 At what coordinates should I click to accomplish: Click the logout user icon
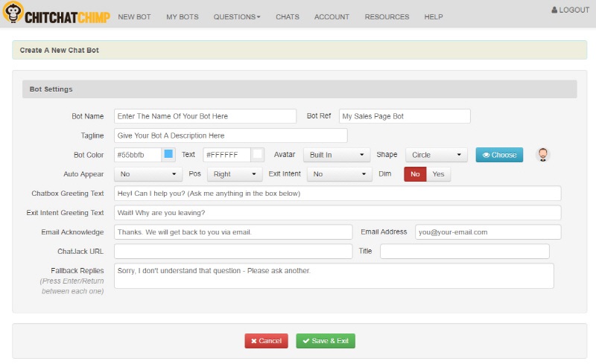click(x=554, y=10)
